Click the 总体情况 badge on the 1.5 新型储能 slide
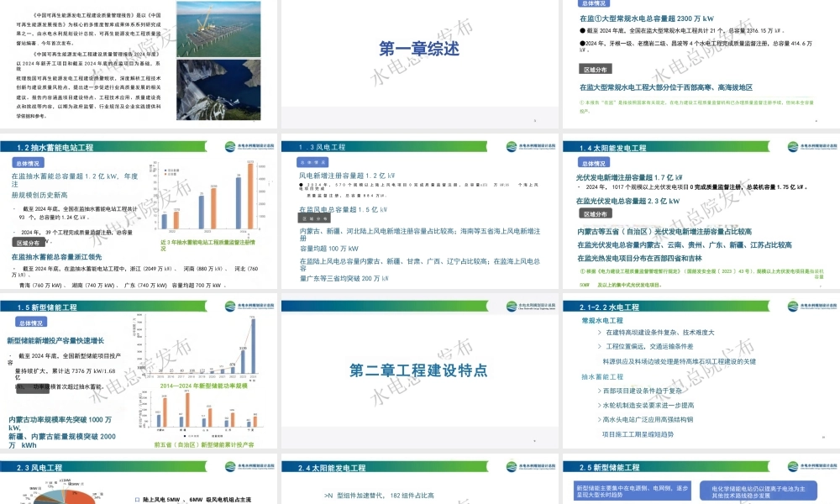The width and height of the screenshot is (840, 504). [31, 323]
